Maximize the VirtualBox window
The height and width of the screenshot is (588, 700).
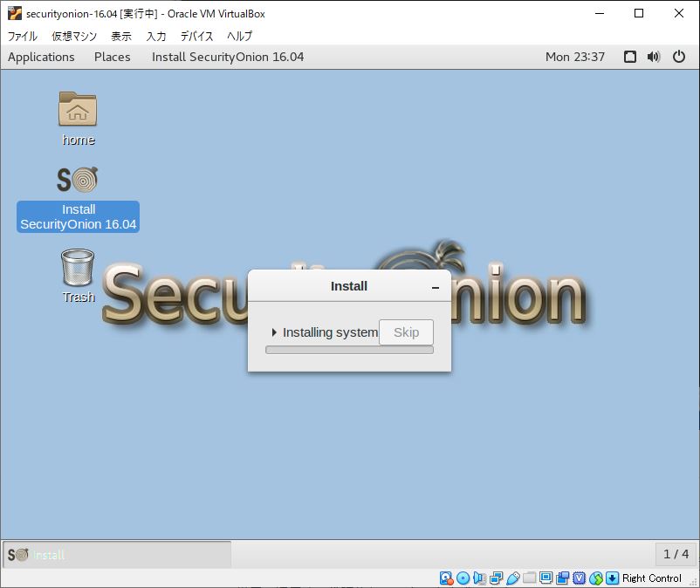click(639, 13)
